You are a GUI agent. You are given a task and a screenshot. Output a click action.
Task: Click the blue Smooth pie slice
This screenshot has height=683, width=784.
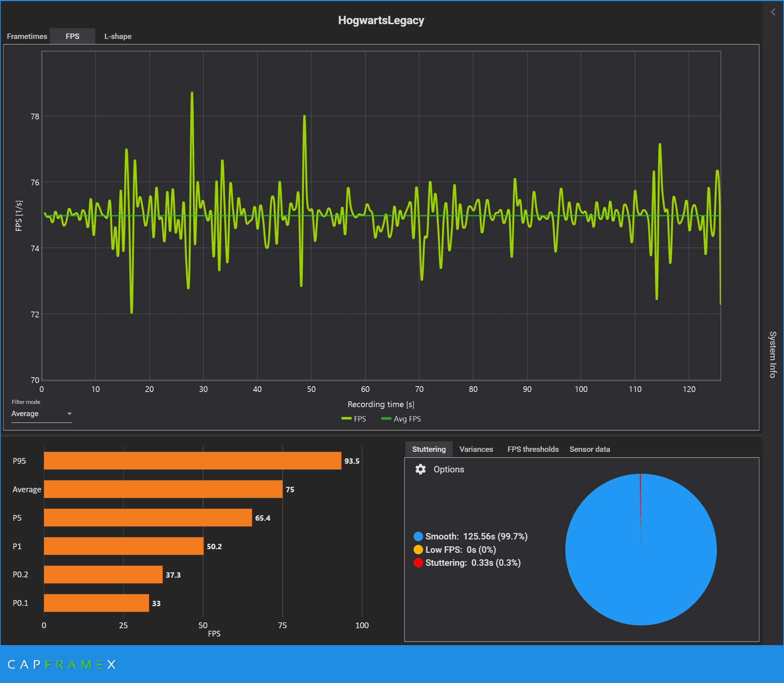click(641, 550)
